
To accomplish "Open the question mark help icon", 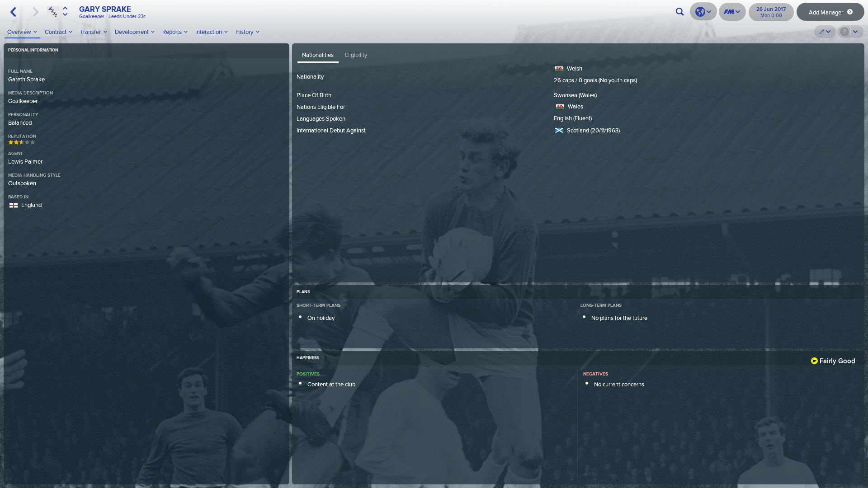I will click(x=844, y=32).
